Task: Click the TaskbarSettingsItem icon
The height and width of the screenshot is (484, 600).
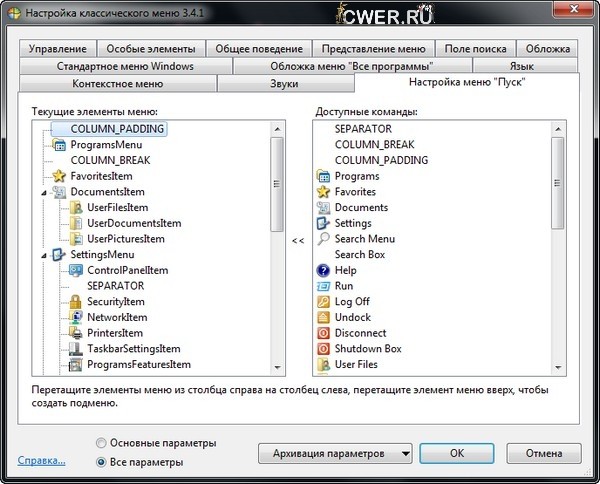Action: coord(76,349)
